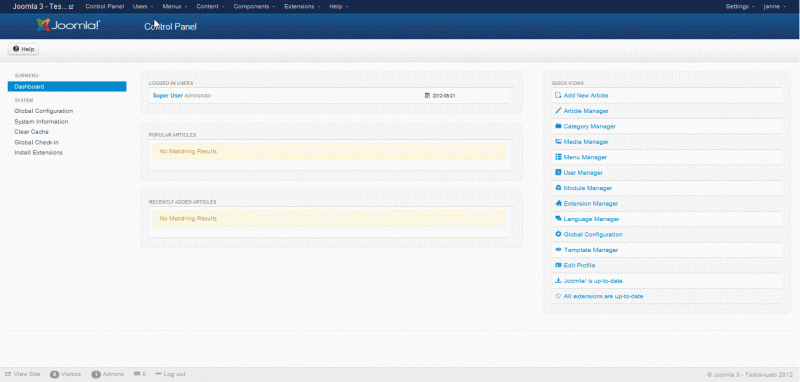Click the Help toolbar button

tap(23, 49)
